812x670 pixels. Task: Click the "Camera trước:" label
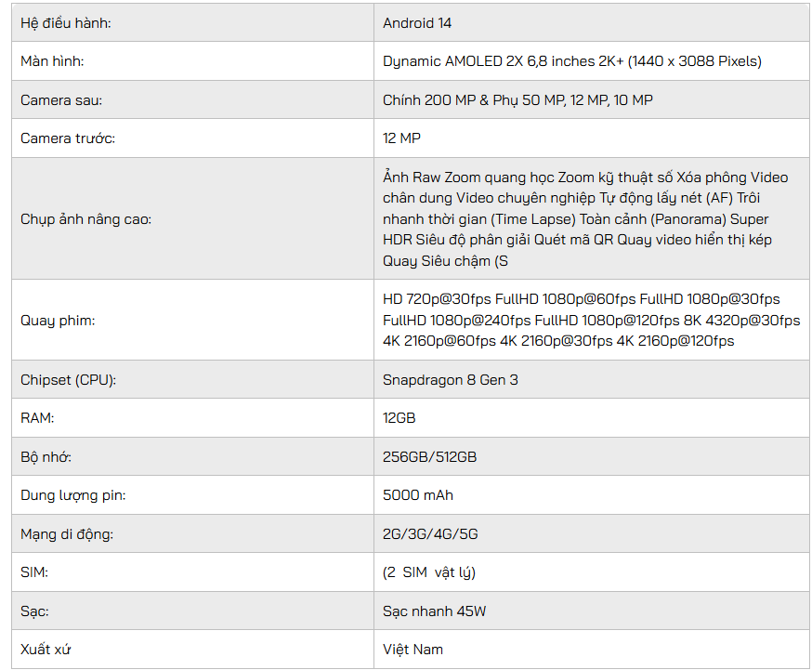click(x=68, y=138)
